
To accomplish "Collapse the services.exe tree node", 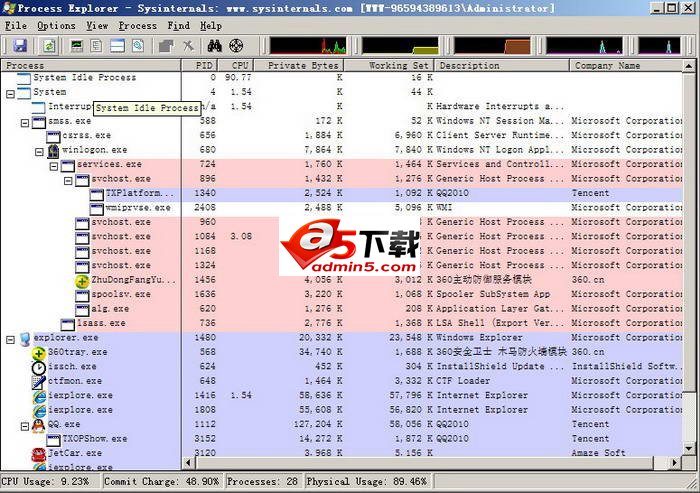I will [54, 166].
